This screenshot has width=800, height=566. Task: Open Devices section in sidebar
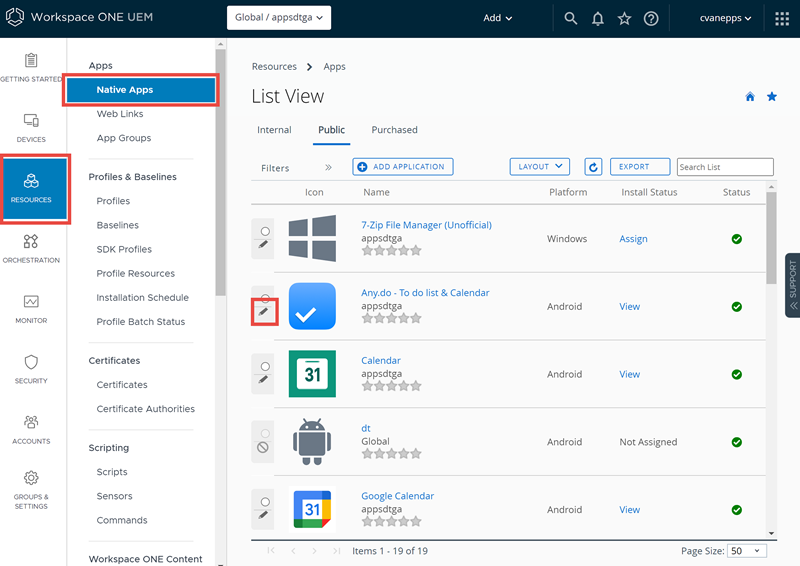coord(31,128)
